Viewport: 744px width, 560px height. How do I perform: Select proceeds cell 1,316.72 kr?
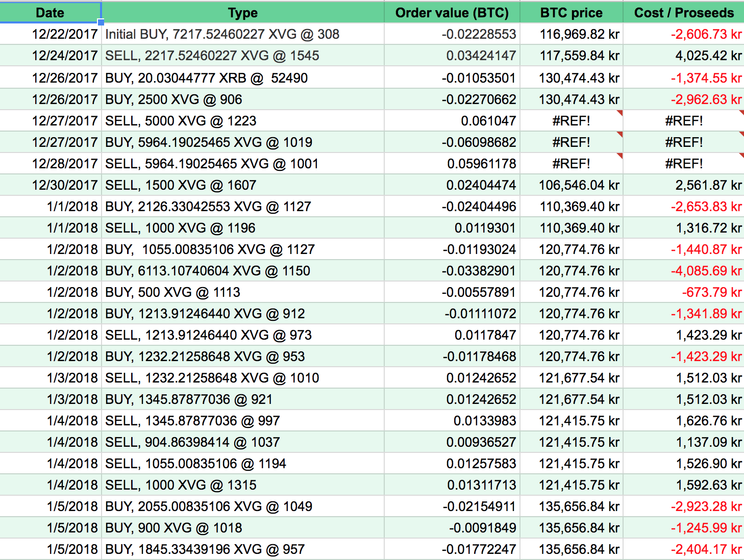click(x=684, y=228)
